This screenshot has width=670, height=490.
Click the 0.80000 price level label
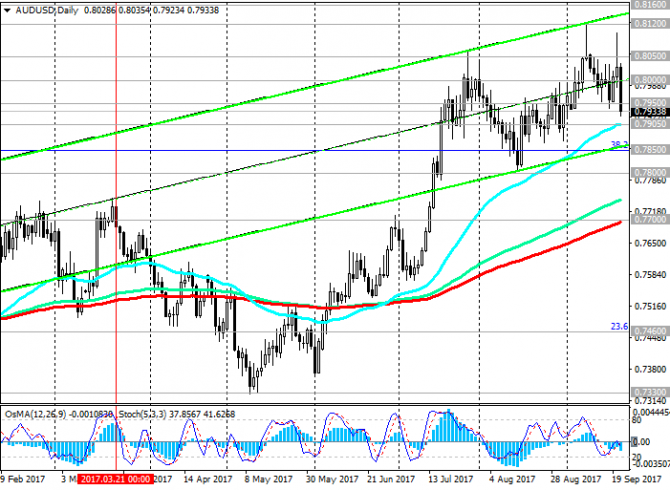[650, 80]
